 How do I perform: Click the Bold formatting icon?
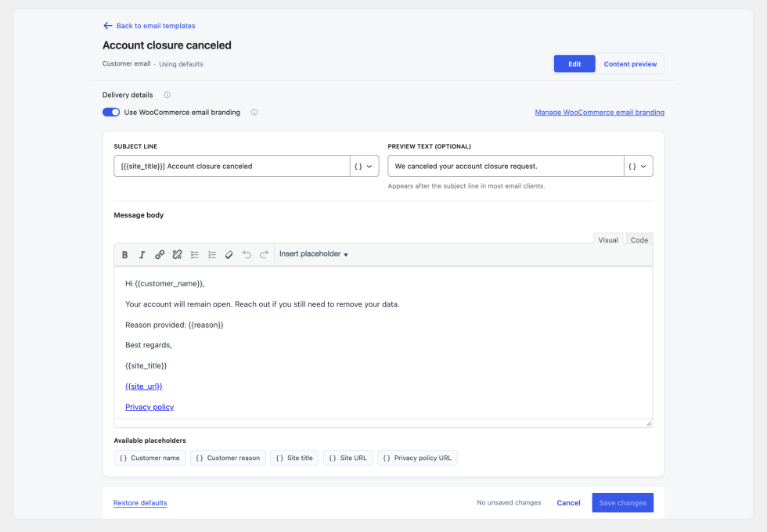click(124, 255)
